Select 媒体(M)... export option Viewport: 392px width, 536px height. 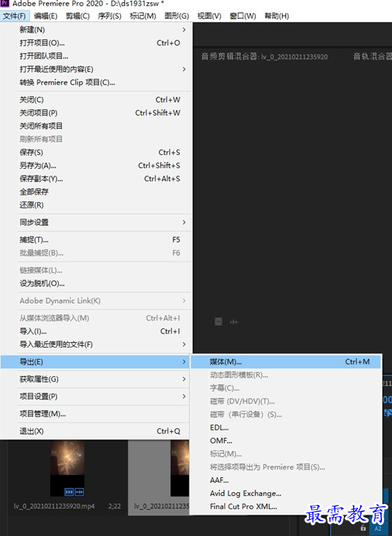point(286,362)
